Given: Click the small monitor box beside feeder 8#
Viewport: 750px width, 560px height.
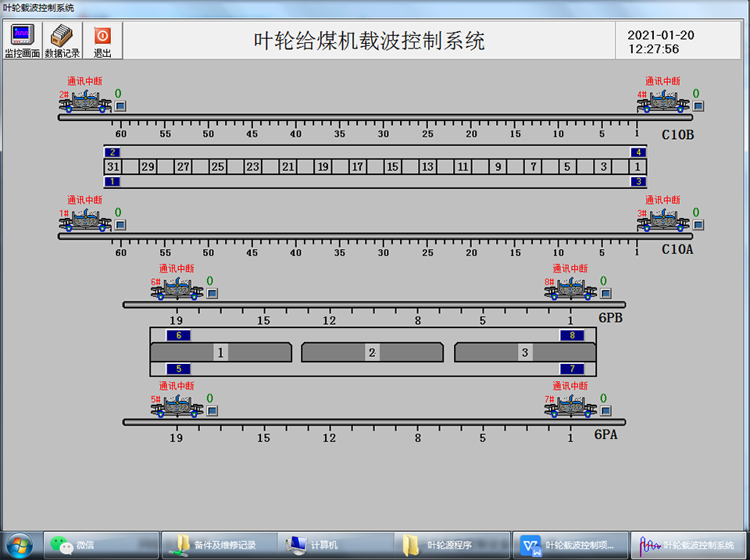Looking at the screenshot, I should click(x=605, y=293).
